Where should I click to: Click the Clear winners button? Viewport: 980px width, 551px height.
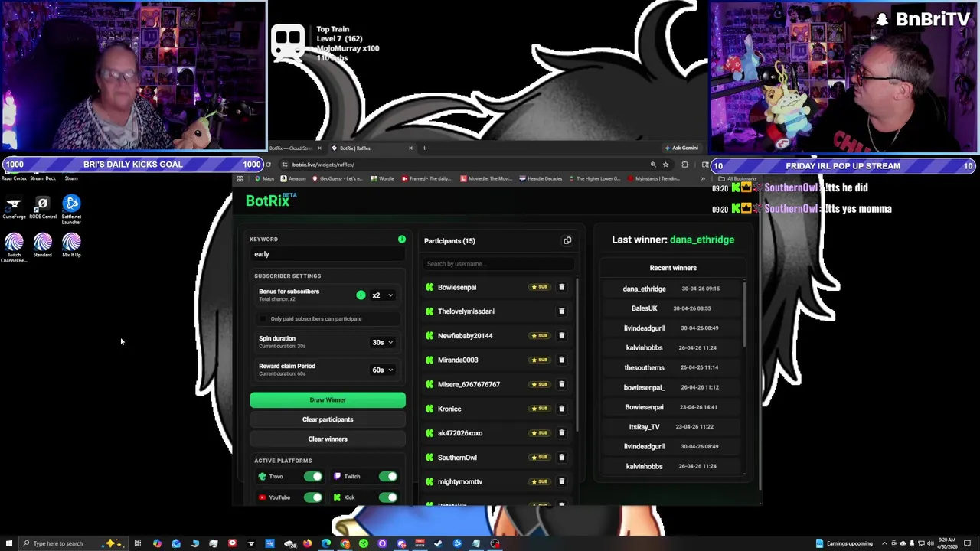328,439
